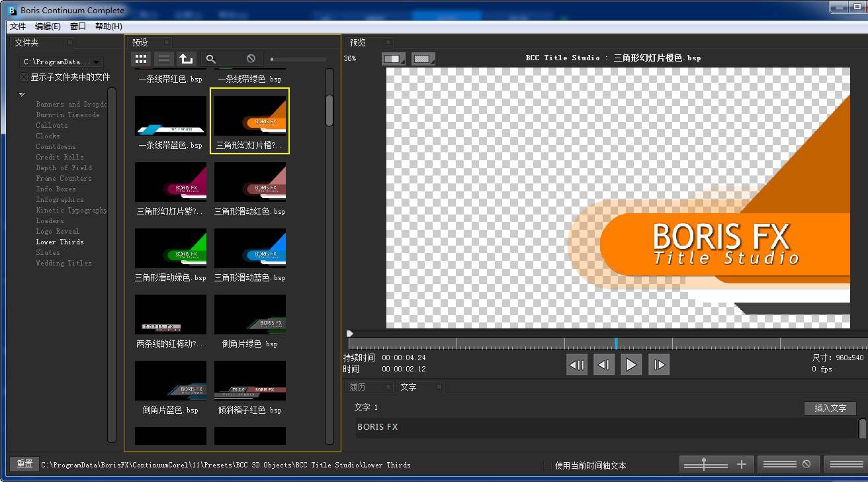Select Kinetic Typography folder
868x482 pixels.
point(71,210)
